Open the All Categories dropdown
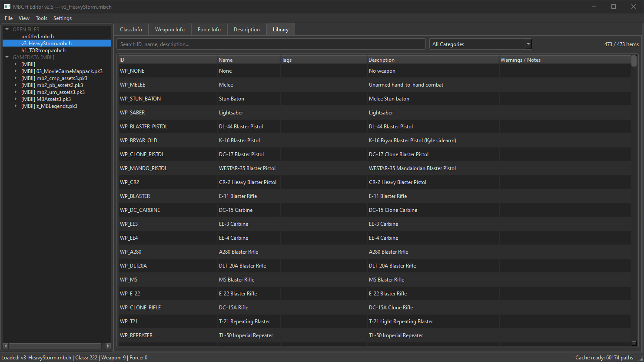Screen dimensions: 644x362 [481, 44]
